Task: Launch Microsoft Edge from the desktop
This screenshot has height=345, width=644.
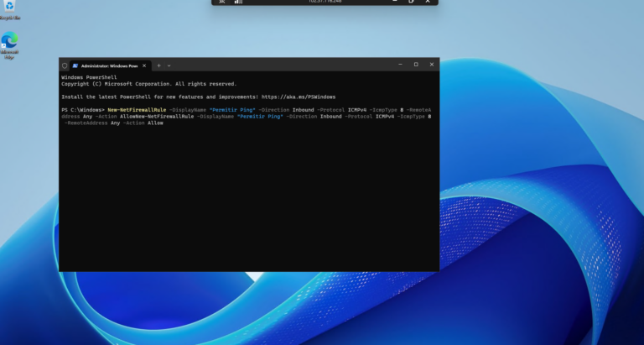Action: tap(9, 44)
